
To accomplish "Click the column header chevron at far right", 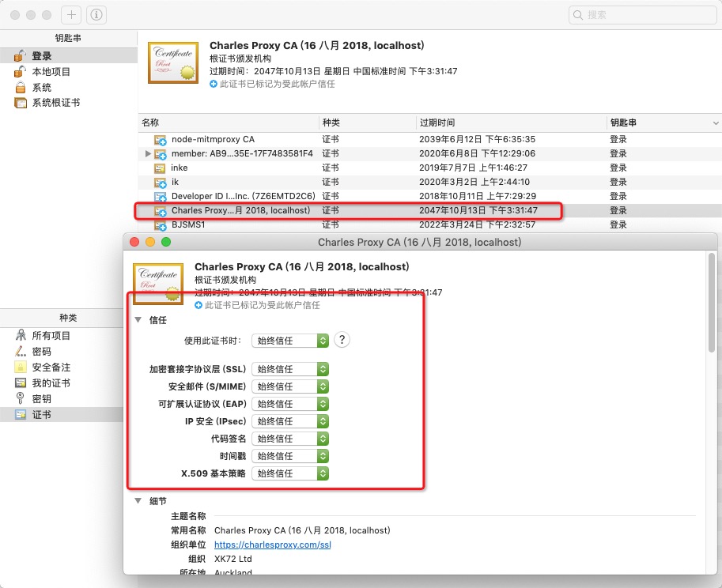I will 716,122.
